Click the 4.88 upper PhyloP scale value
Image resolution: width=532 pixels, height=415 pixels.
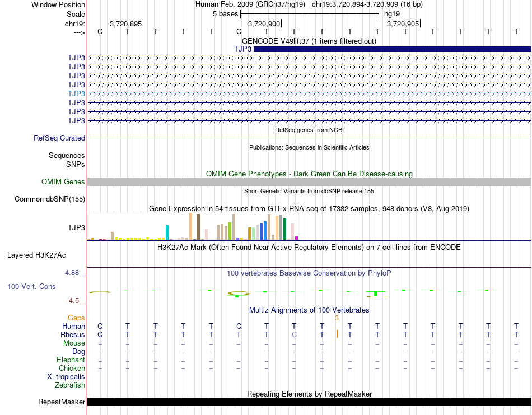coord(72,273)
